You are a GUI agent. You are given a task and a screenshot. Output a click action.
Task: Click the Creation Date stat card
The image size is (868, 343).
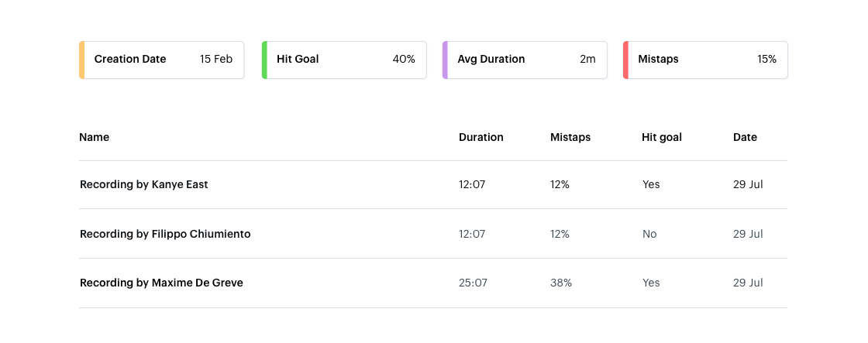pos(162,60)
